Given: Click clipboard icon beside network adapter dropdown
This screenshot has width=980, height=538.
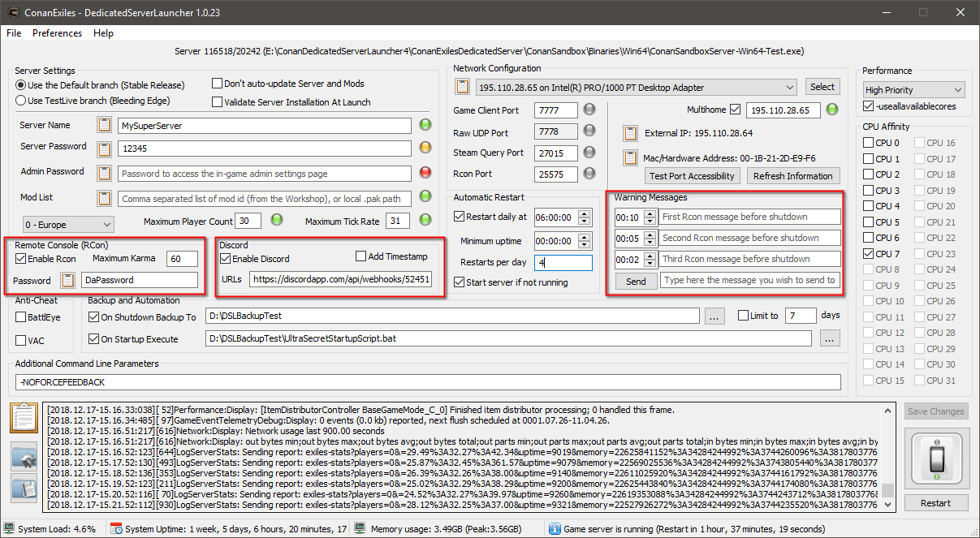Looking at the screenshot, I should [x=462, y=87].
